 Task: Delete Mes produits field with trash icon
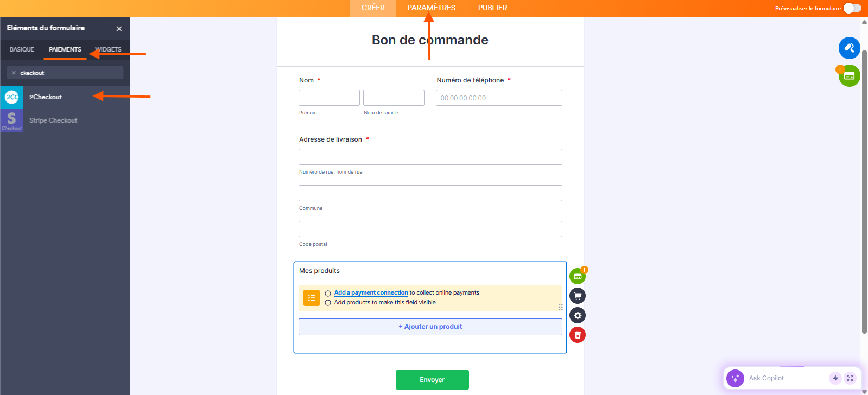point(578,335)
